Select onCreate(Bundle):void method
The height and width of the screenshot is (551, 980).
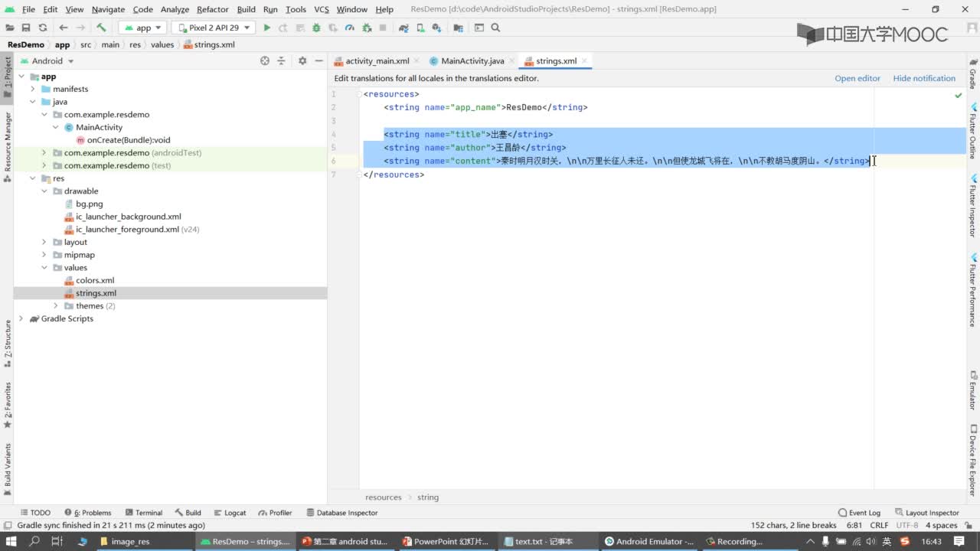coord(129,140)
